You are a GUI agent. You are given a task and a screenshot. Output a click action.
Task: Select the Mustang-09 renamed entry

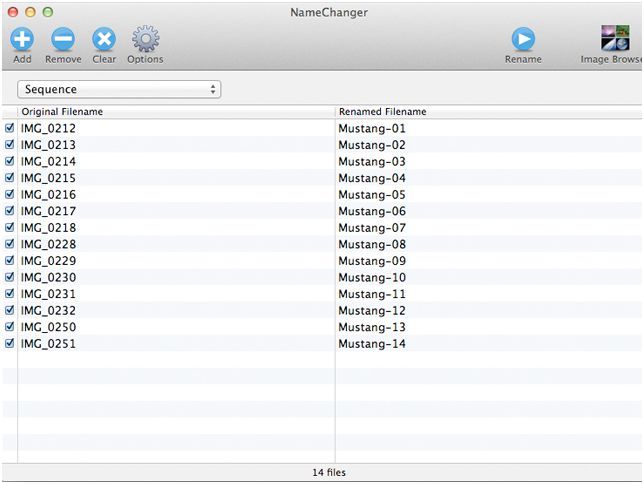(x=372, y=261)
